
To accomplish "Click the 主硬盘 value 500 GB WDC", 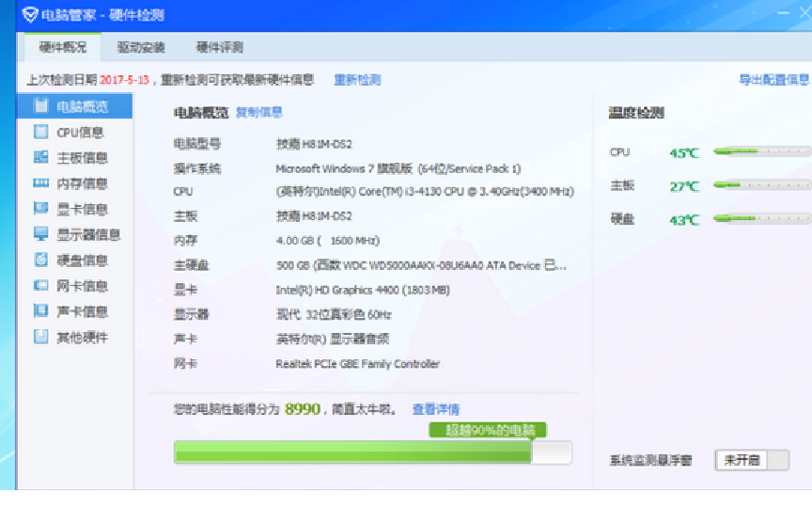I will [x=421, y=265].
